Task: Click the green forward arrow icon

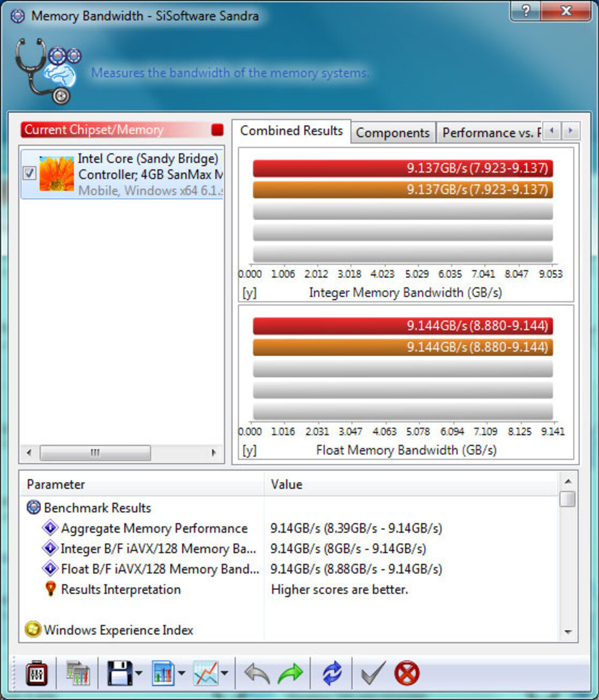Action: pyautogui.click(x=290, y=673)
